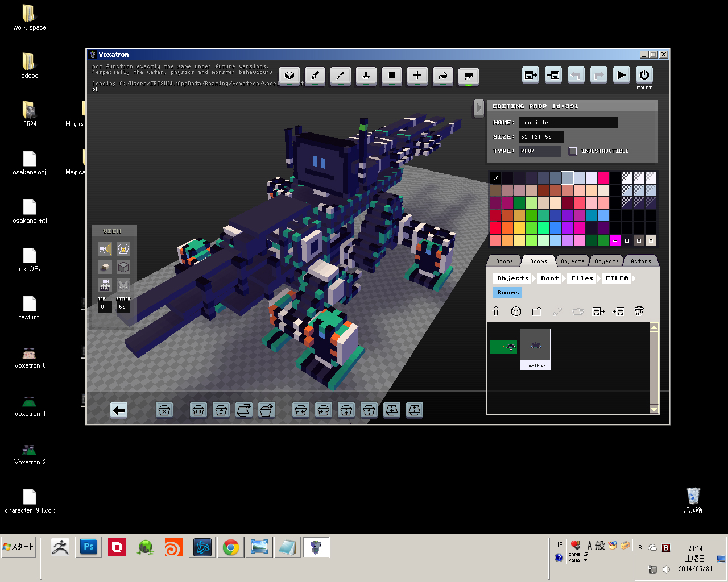The width and height of the screenshot is (728, 582).
Task: Click Objects breadcrumb in the file browser
Action: tap(512, 278)
